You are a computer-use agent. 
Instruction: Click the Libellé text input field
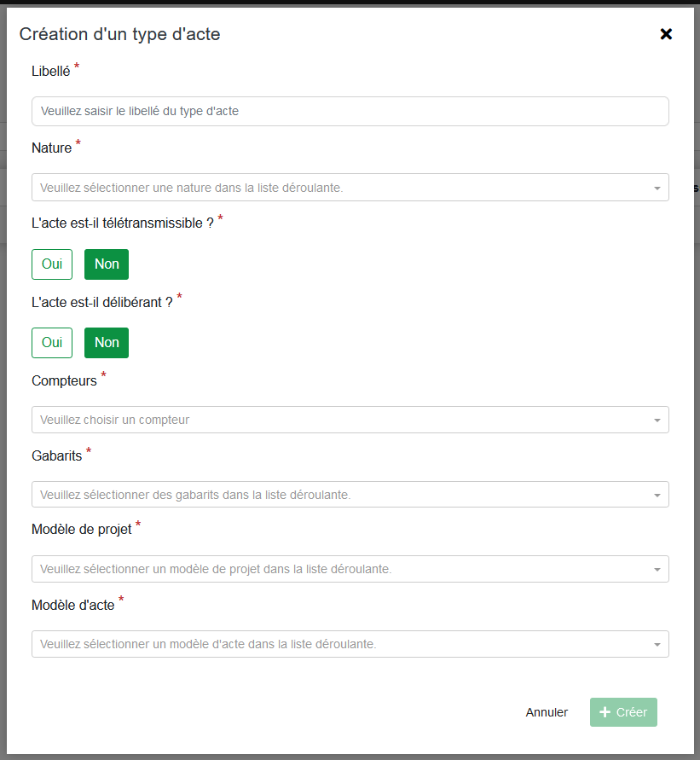pos(350,112)
